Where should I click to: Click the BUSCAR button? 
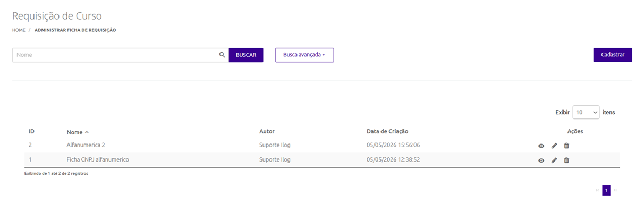pyautogui.click(x=246, y=55)
